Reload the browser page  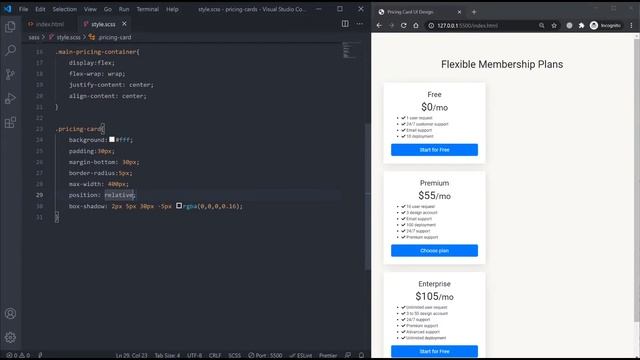click(x=404, y=25)
